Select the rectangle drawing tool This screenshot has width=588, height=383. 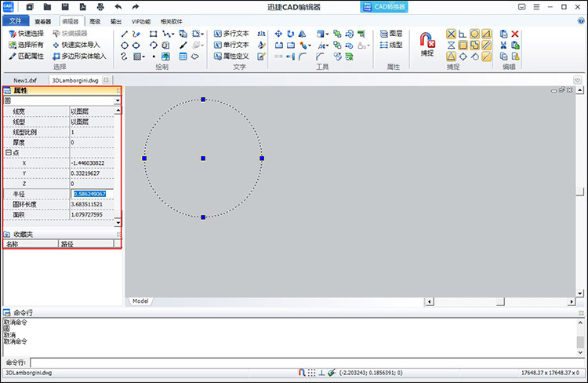tap(153, 35)
